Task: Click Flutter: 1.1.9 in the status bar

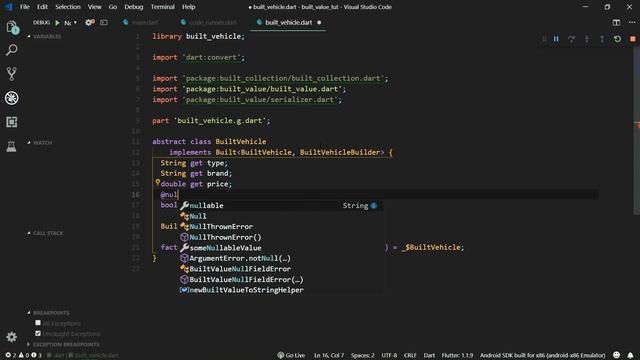Action: click(x=457, y=355)
